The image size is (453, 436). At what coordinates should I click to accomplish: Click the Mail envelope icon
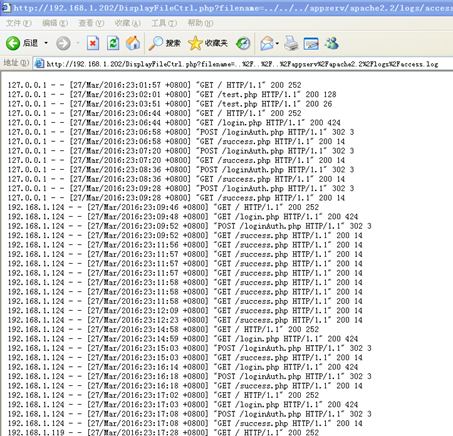(x=267, y=43)
